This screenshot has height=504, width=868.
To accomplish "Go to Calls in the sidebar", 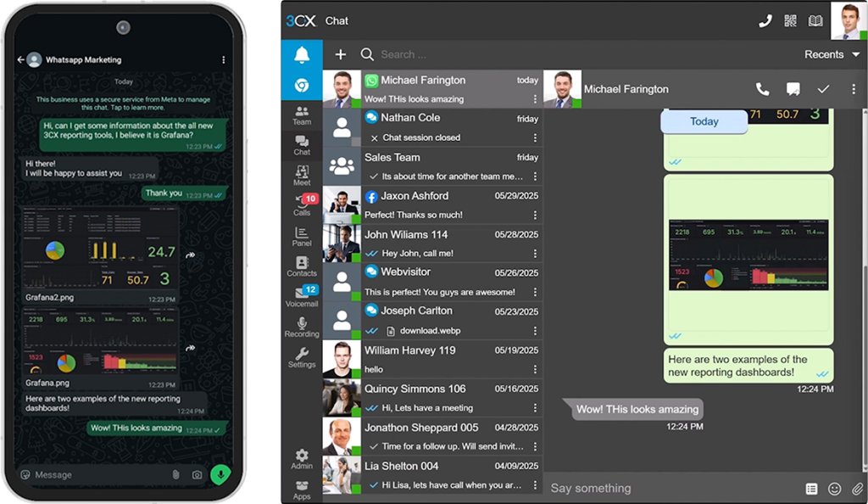I will pyautogui.click(x=301, y=204).
